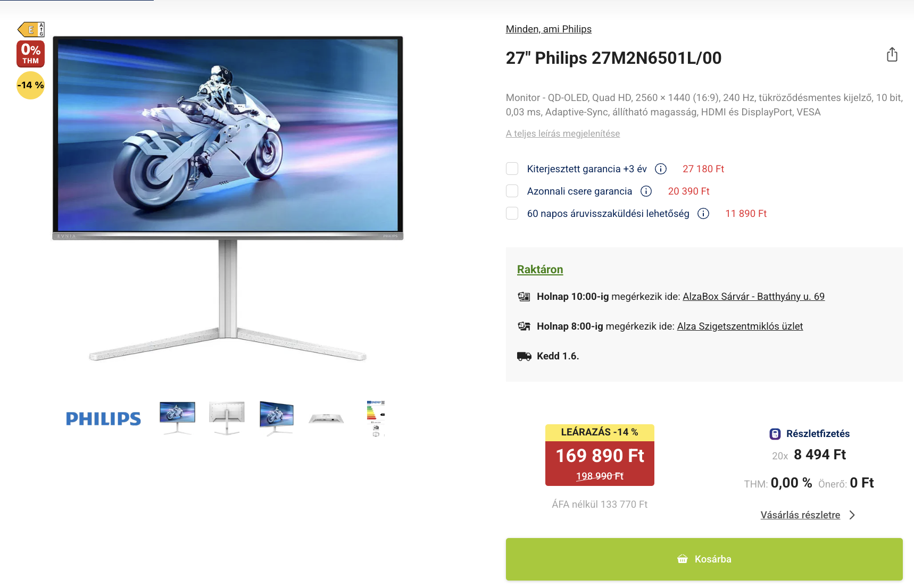Select the monitor rear view thumbnail

point(227,418)
